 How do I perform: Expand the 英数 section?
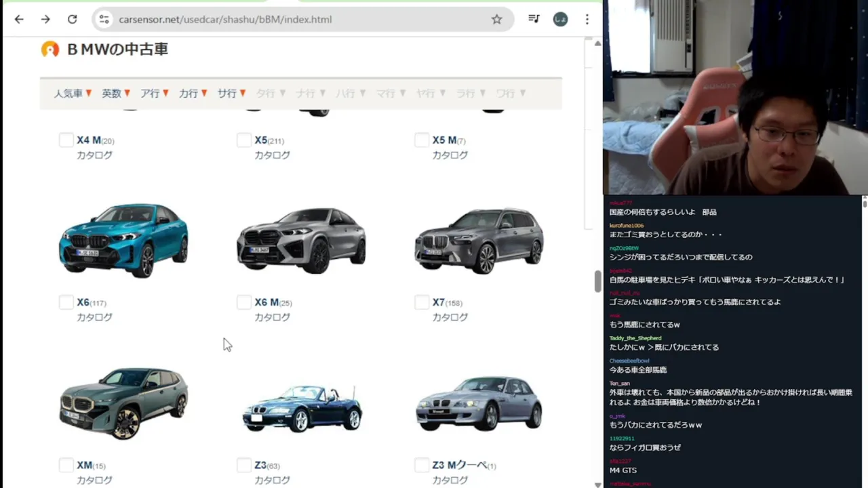[x=116, y=94]
